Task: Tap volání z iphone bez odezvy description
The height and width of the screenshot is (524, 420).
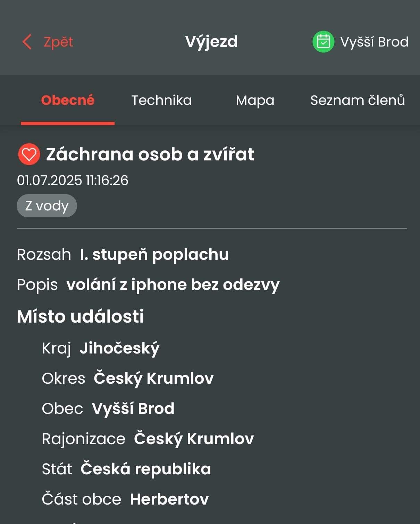Action: 173,285
